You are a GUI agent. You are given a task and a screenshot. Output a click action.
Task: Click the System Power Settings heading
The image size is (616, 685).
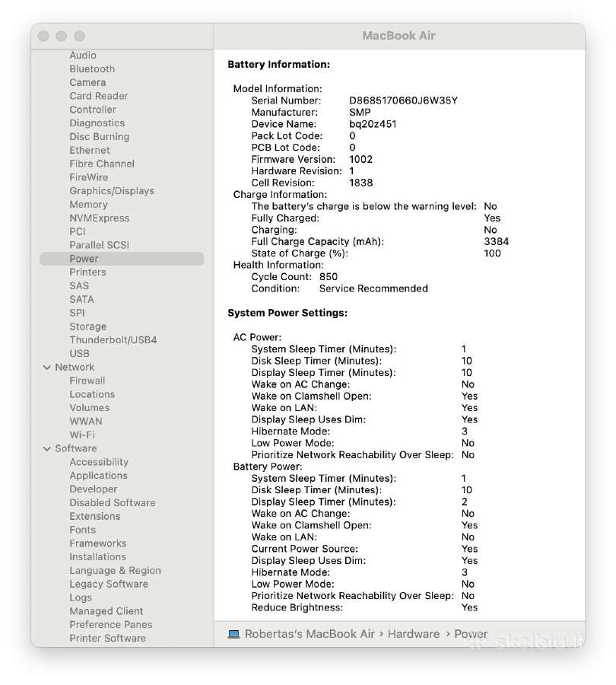pyautogui.click(x=287, y=314)
